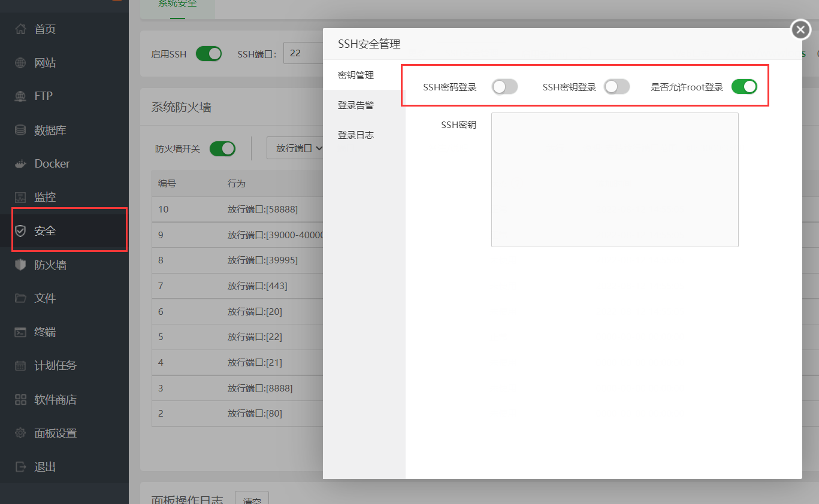Click the firewall shield icon beside 防火墙
The height and width of the screenshot is (504, 819).
pos(21,265)
